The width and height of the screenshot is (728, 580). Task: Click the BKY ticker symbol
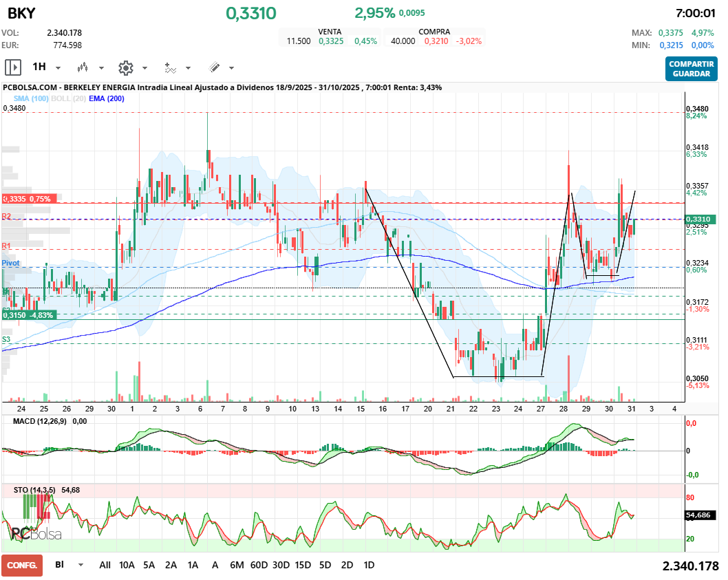tap(21, 14)
